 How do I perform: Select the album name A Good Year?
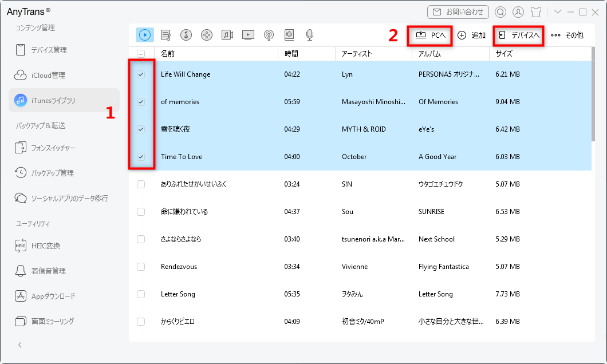437,157
